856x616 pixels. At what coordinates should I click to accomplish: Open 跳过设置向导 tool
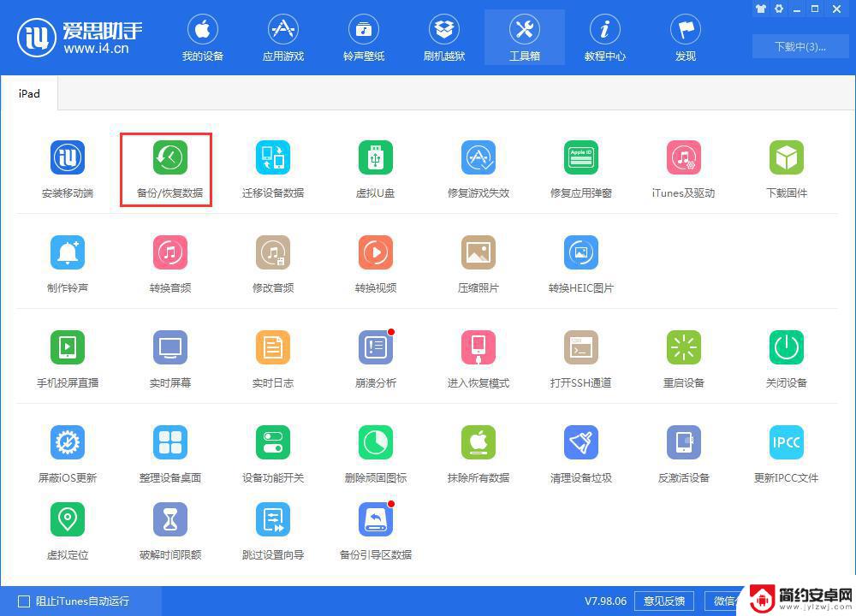tap(273, 519)
